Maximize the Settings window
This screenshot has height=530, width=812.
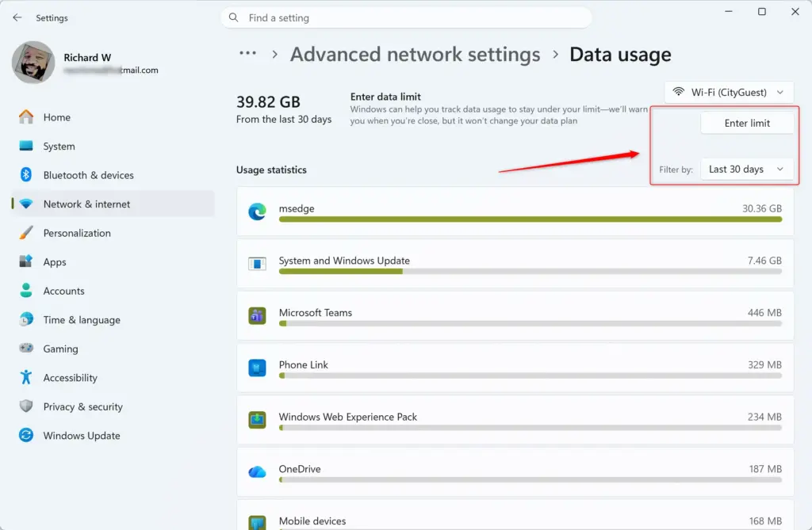[762, 11]
